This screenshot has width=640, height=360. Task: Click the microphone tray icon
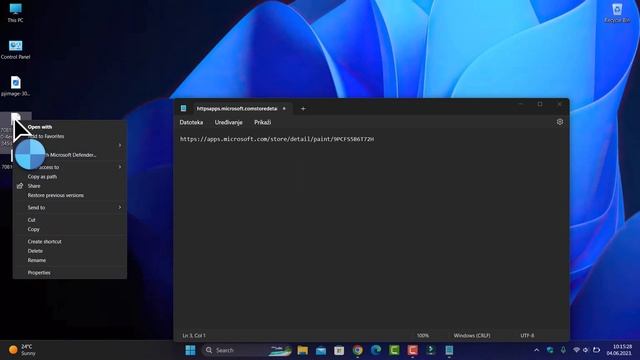pyautogui.click(x=563, y=350)
